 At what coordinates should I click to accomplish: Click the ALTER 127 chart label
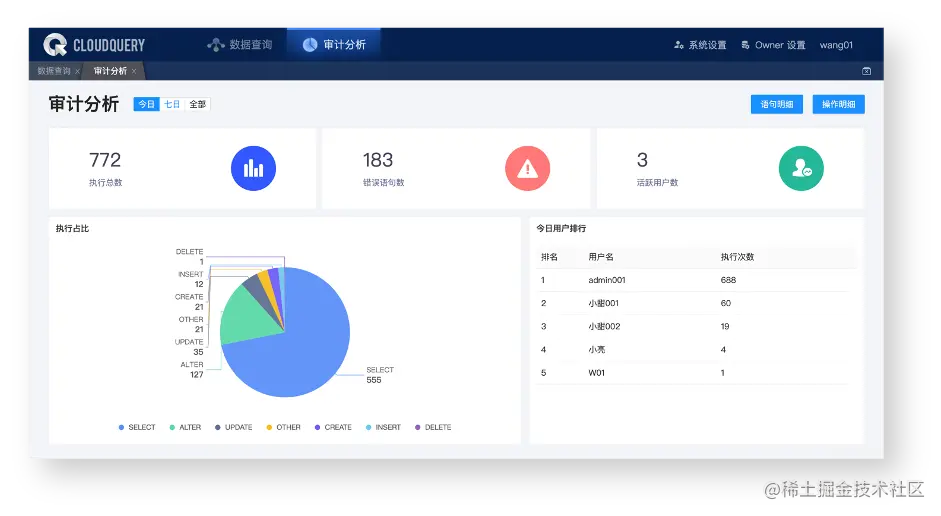(192, 370)
